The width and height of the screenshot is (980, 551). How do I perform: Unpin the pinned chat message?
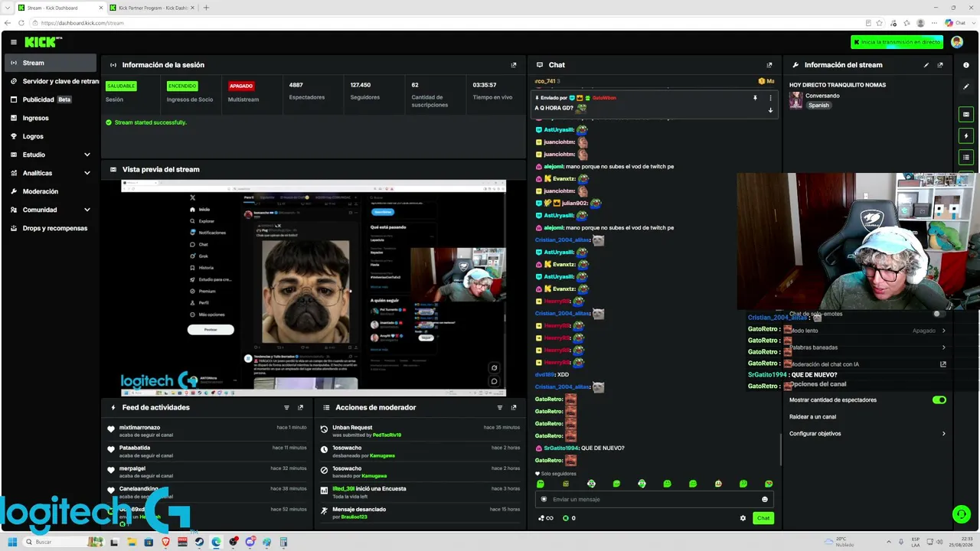pos(755,98)
